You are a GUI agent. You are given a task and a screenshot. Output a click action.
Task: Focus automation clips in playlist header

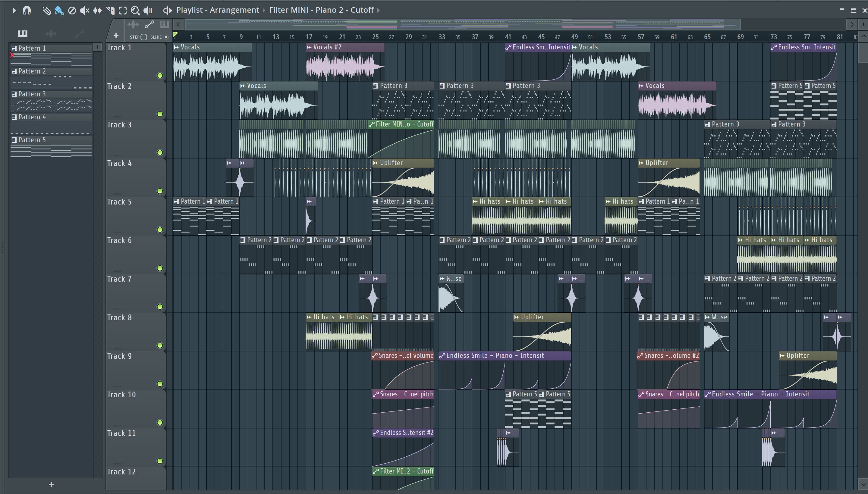point(149,24)
